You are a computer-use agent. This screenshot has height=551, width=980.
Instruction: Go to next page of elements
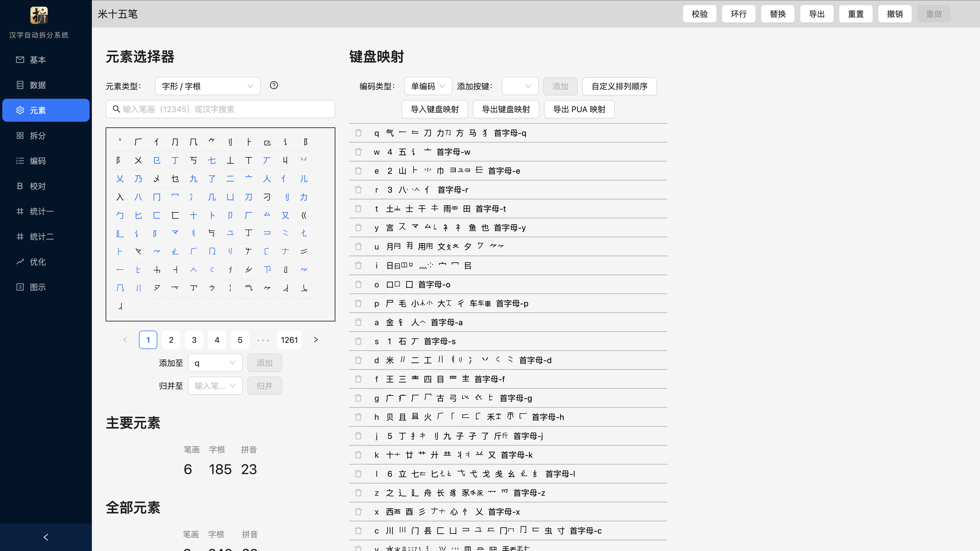pos(315,340)
